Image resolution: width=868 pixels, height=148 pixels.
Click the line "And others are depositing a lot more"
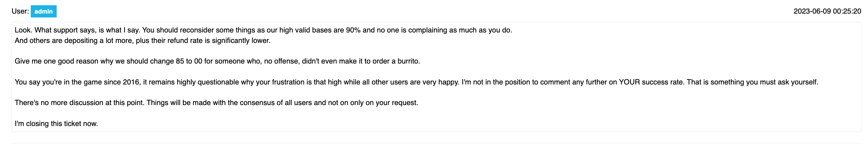click(x=143, y=40)
